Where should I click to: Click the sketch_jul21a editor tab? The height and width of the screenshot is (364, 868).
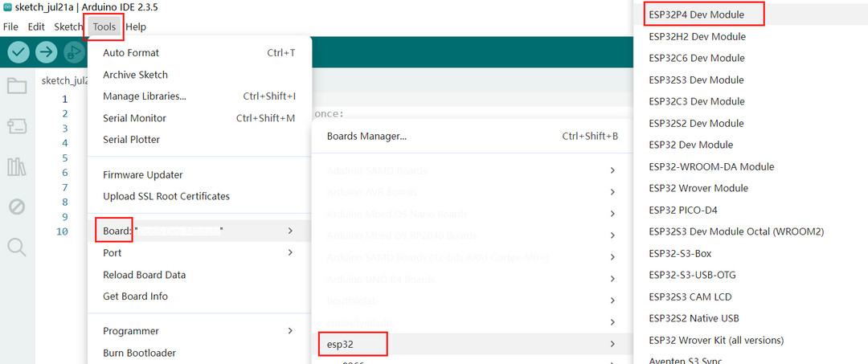[x=64, y=81]
